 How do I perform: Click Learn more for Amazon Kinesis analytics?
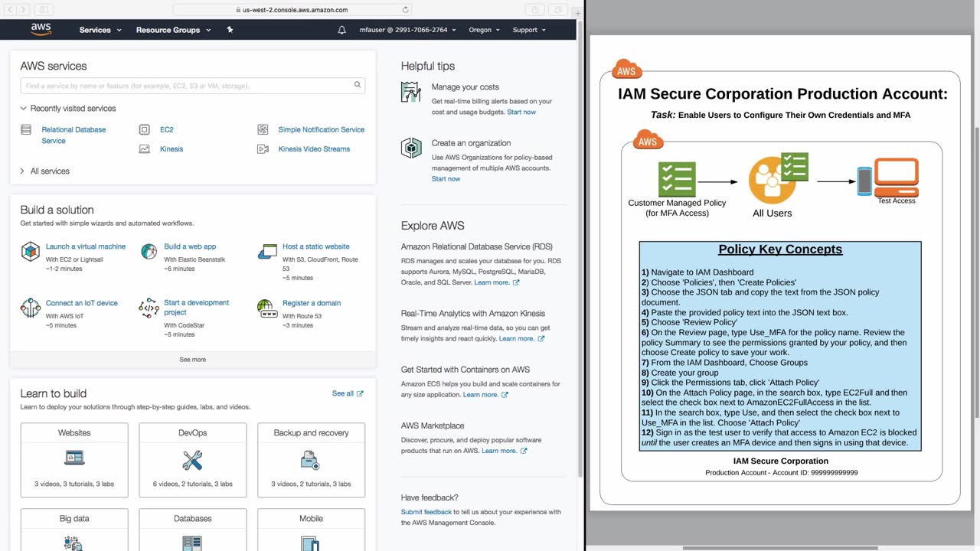(x=521, y=339)
